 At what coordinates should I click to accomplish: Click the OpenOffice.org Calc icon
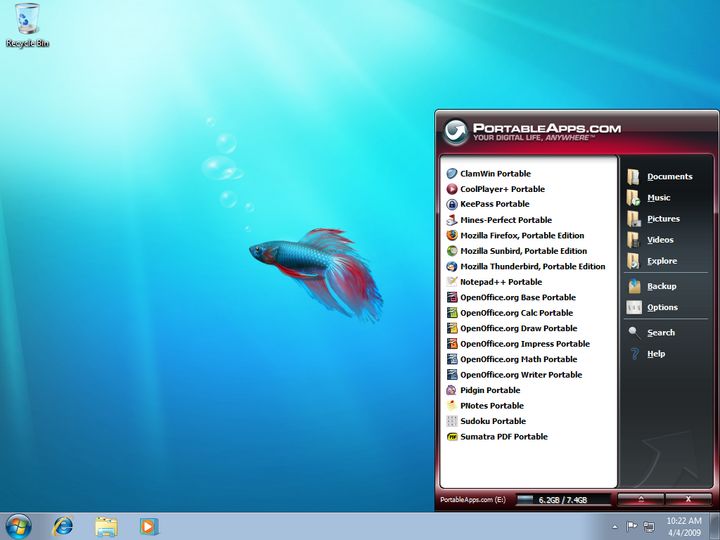[452, 313]
